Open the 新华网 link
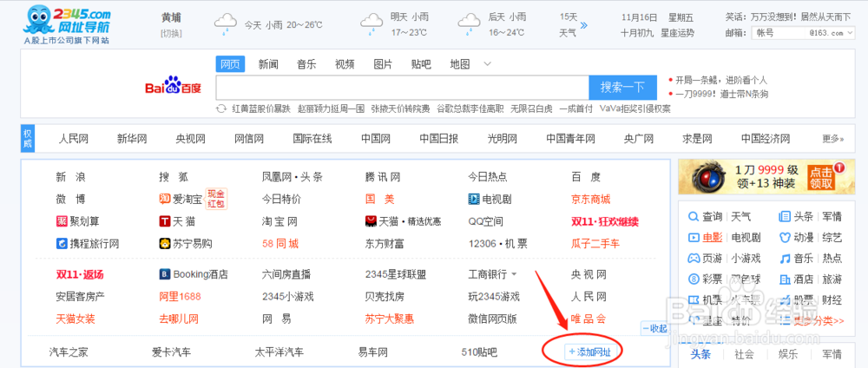The width and height of the screenshot is (868, 368). pyautogui.click(x=132, y=138)
